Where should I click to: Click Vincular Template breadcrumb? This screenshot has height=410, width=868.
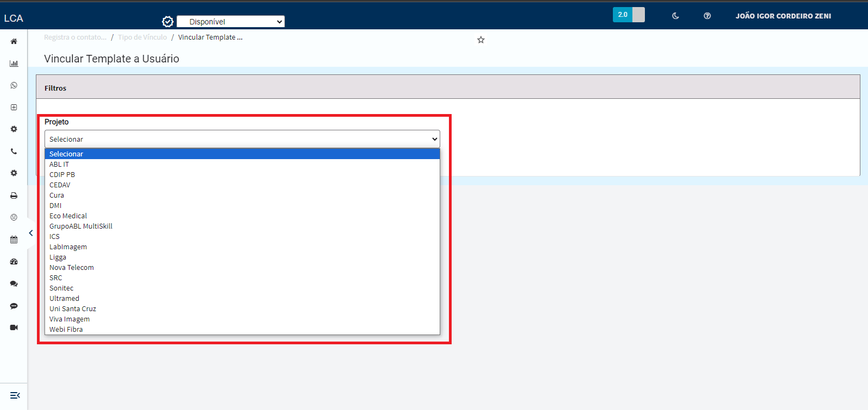[x=210, y=37]
